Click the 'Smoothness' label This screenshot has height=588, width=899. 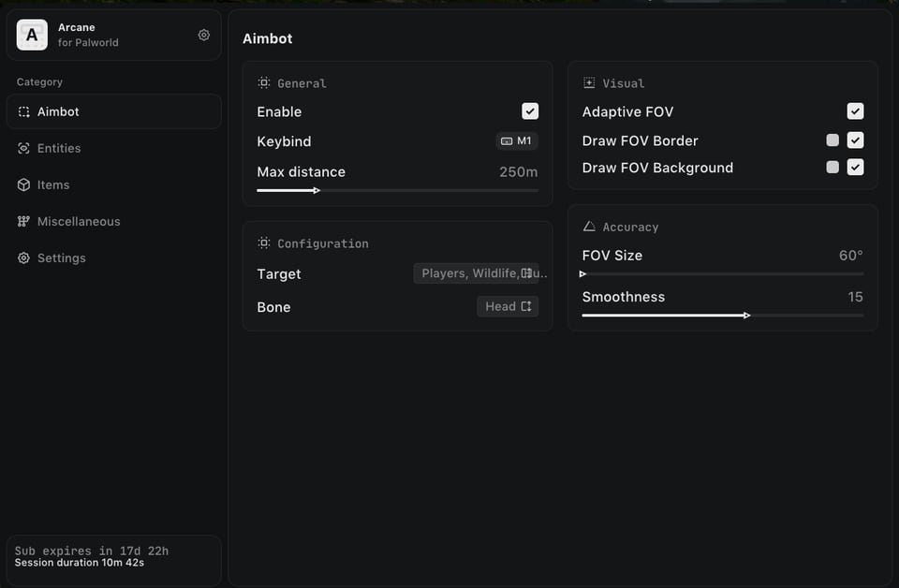[x=624, y=297]
